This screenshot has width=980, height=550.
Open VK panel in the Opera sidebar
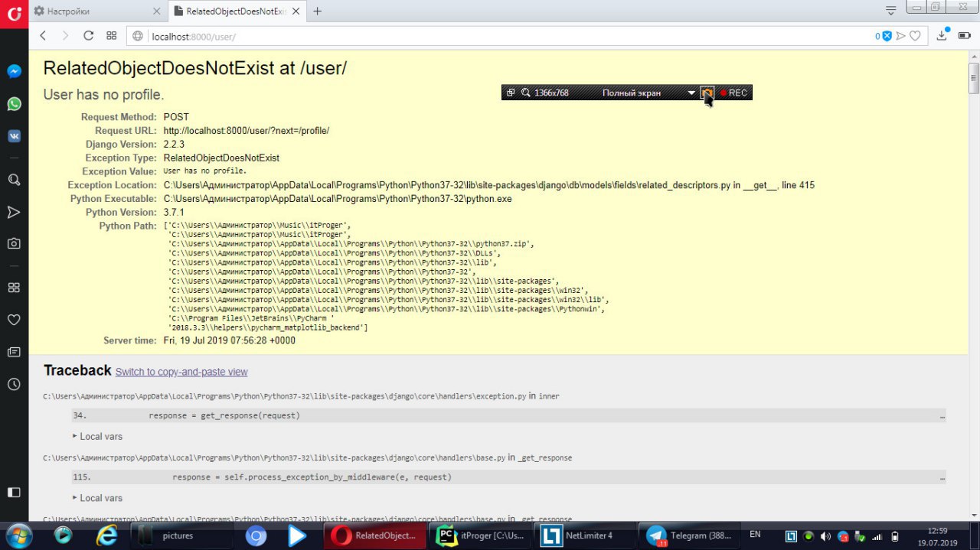pos(14,135)
